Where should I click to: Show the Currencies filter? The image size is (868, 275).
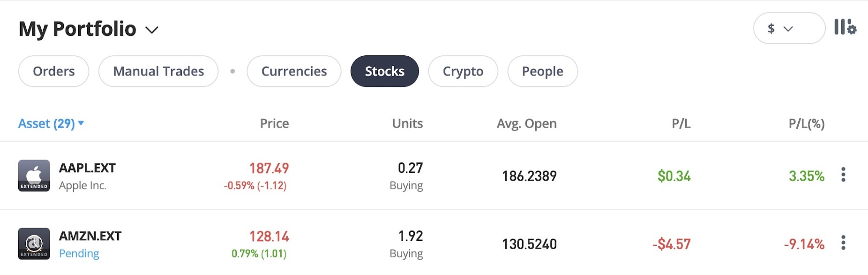294,71
